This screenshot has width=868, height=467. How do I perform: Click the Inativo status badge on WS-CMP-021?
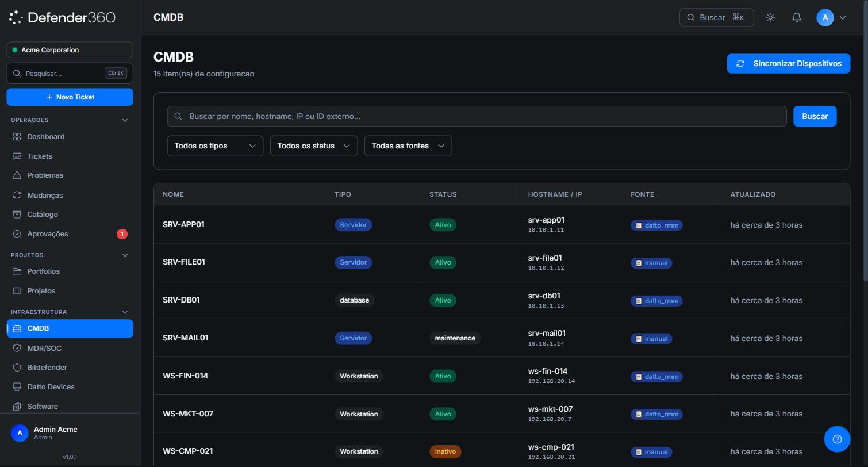click(445, 451)
